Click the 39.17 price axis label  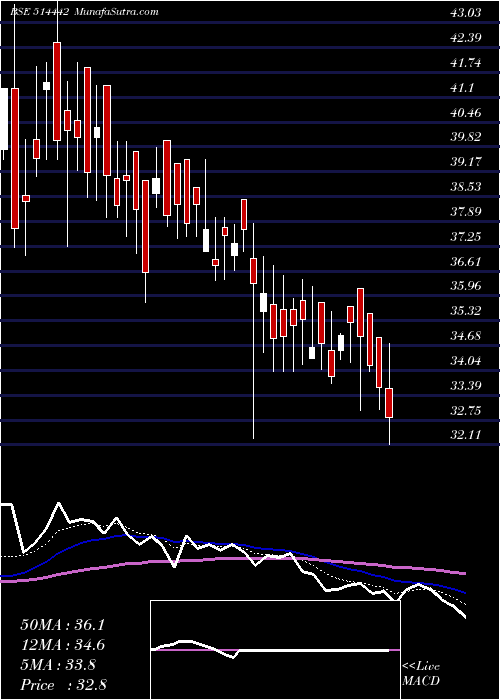pos(466,162)
